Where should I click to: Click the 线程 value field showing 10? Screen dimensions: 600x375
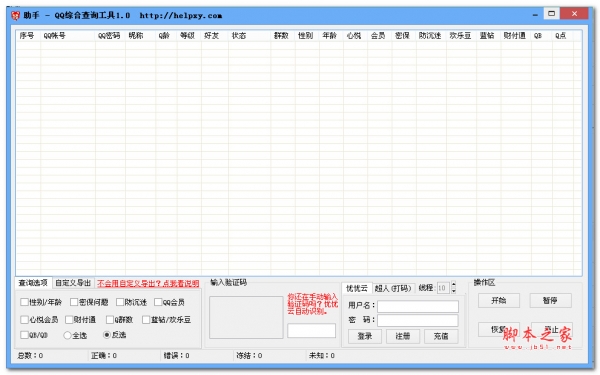pos(443,287)
